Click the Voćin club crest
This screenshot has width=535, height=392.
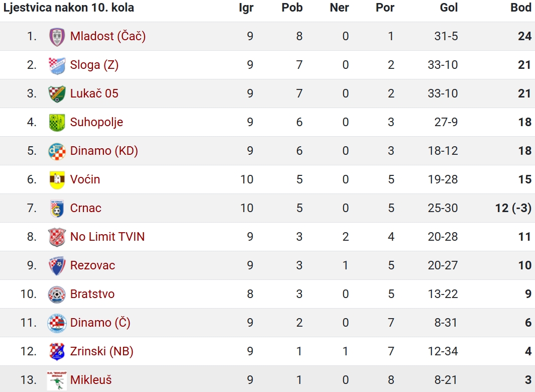click(x=57, y=180)
